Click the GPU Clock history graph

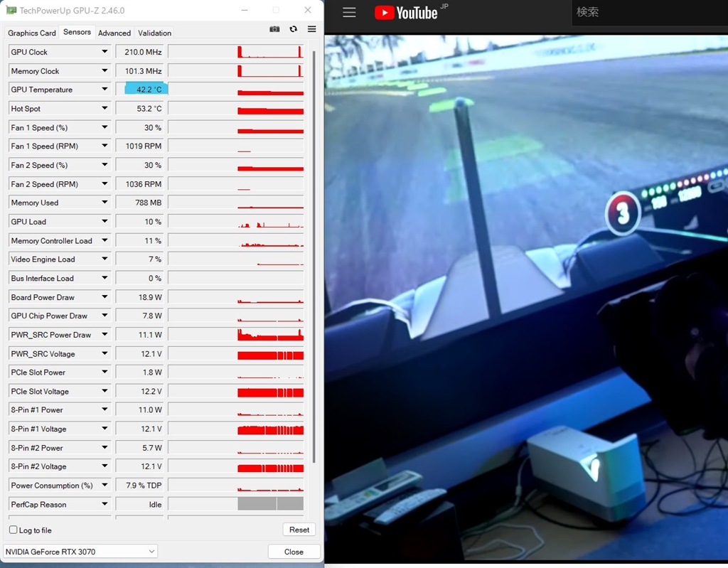[236, 52]
